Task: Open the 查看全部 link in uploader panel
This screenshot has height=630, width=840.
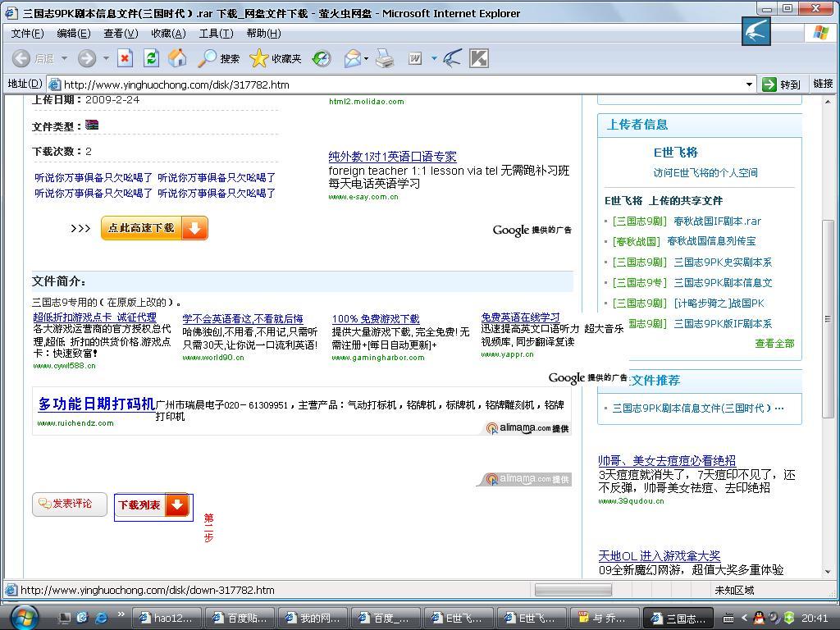Action: click(774, 344)
